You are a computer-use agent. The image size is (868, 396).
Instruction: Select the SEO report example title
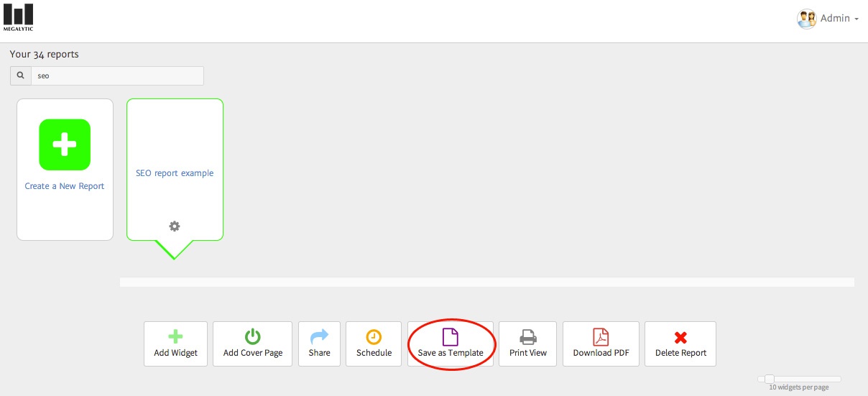click(175, 173)
